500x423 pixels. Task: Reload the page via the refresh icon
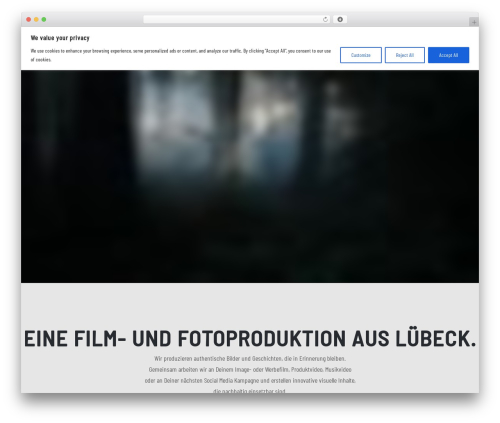(x=325, y=20)
